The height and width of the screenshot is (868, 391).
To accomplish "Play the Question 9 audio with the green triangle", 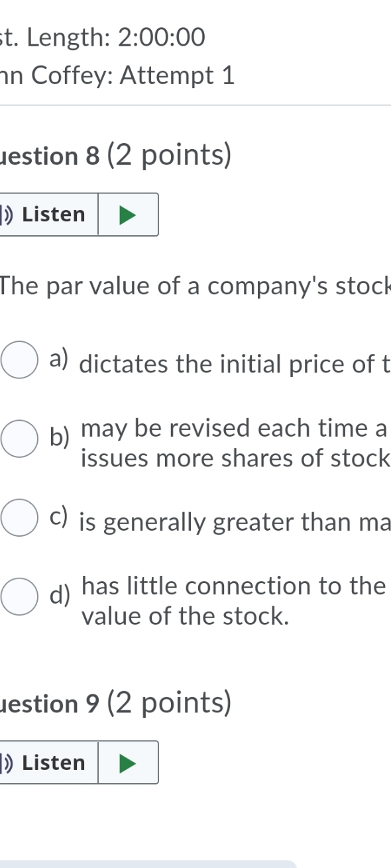I will click(x=129, y=763).
